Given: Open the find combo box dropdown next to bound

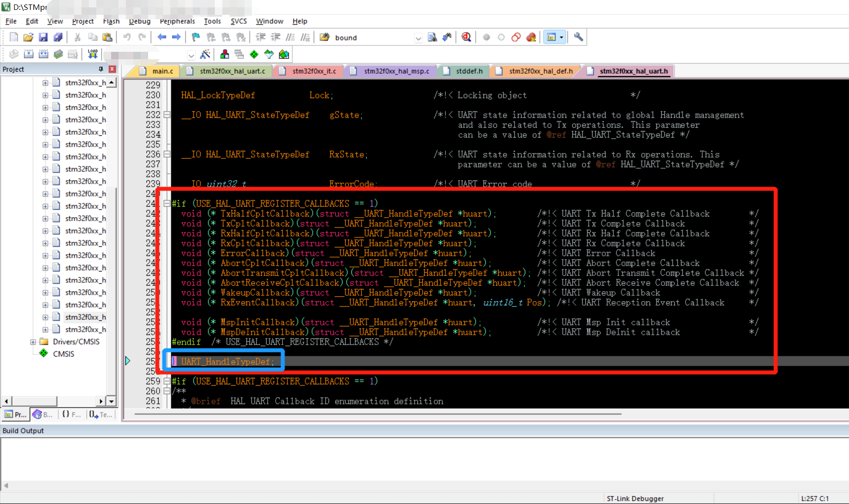Looking at the screenshot, I should point(418,38).
